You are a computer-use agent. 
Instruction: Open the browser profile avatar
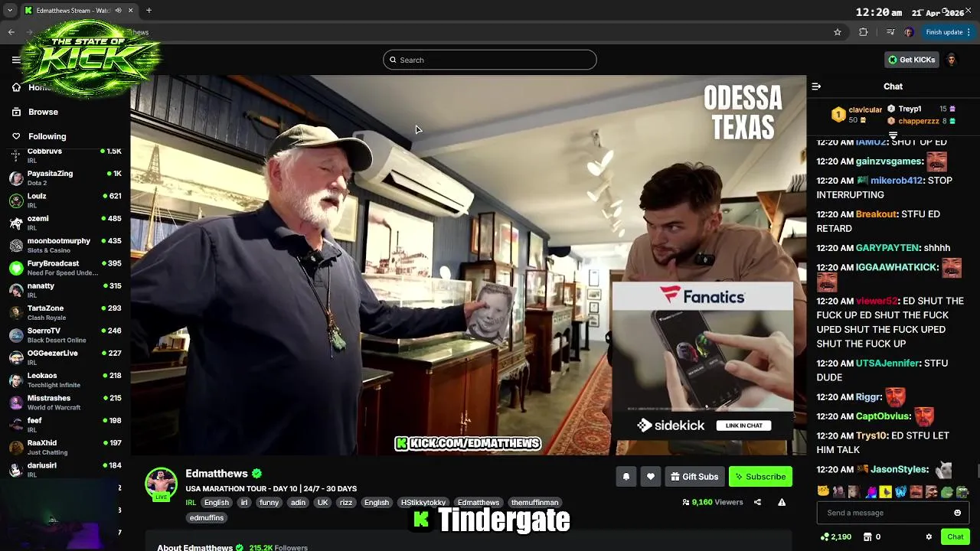(909, 32)
